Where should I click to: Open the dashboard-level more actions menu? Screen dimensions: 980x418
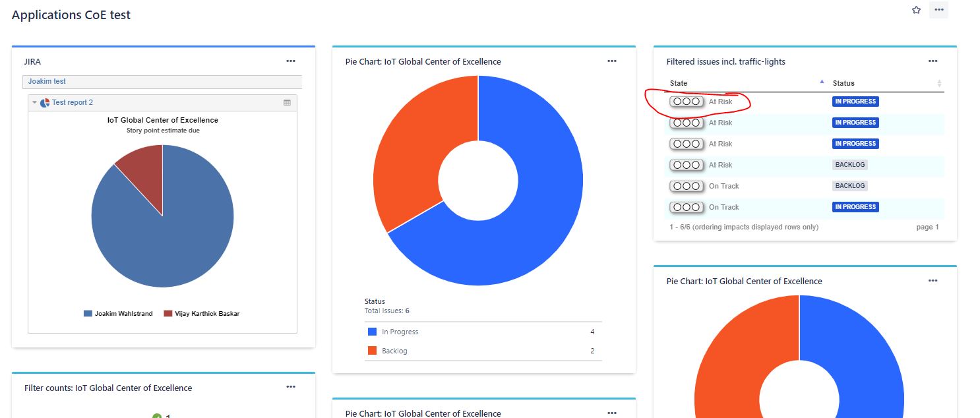[938, 10]
